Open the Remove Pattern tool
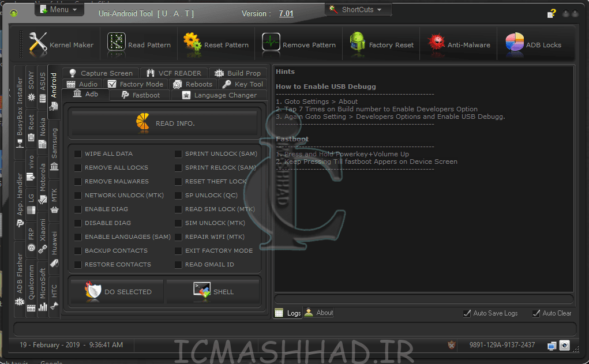589x364 pixels. point(299,44)
